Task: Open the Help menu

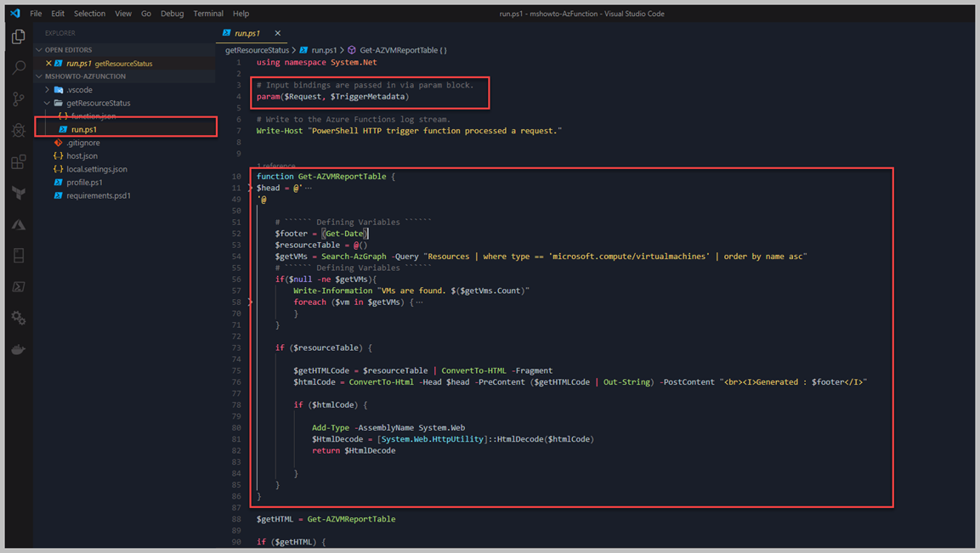Action: [241, 13]
